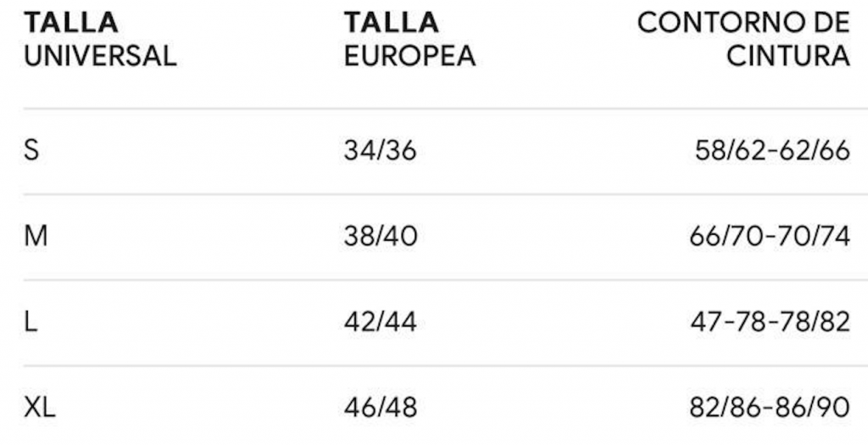Click waist measurement 58/62-62/66

771,151
